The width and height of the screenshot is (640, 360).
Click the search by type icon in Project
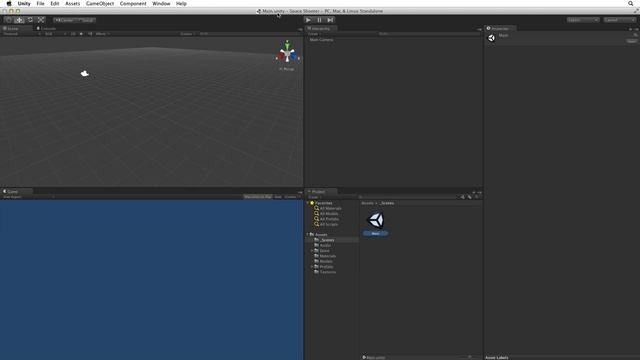coord(462,197)
